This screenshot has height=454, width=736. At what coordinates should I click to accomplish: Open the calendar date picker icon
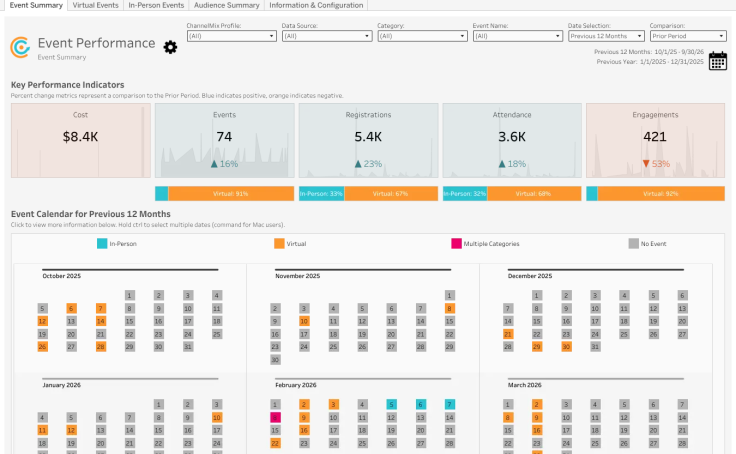[x=718, y=61]
